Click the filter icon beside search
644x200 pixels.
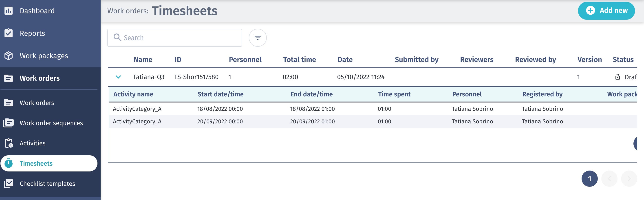click(258, 38)
